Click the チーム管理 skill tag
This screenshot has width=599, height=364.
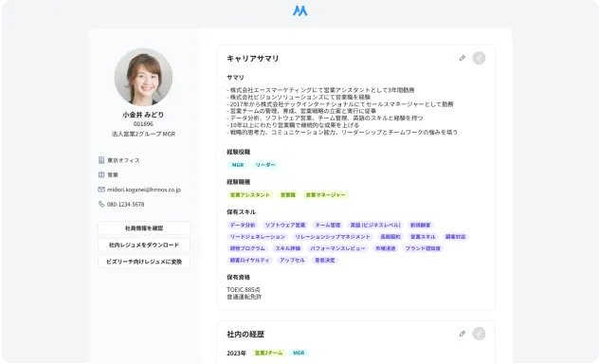click(328, 225)
